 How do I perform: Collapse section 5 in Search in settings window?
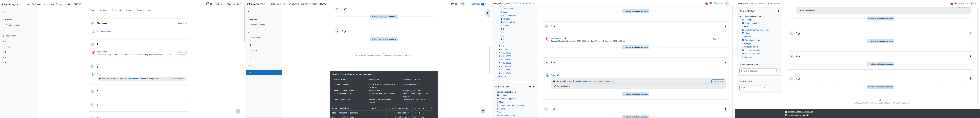[x=791, y=79]
